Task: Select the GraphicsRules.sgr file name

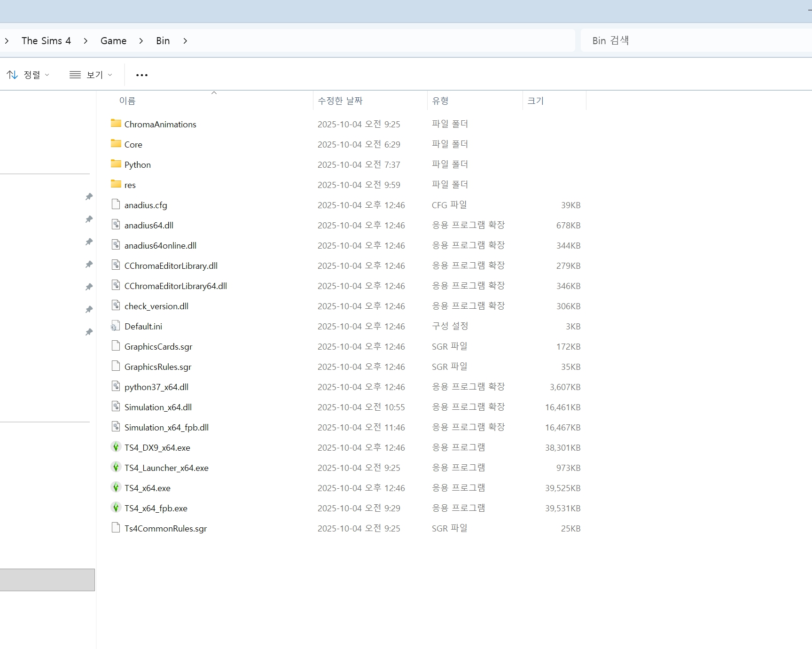Action: click(x=158, y=367)
